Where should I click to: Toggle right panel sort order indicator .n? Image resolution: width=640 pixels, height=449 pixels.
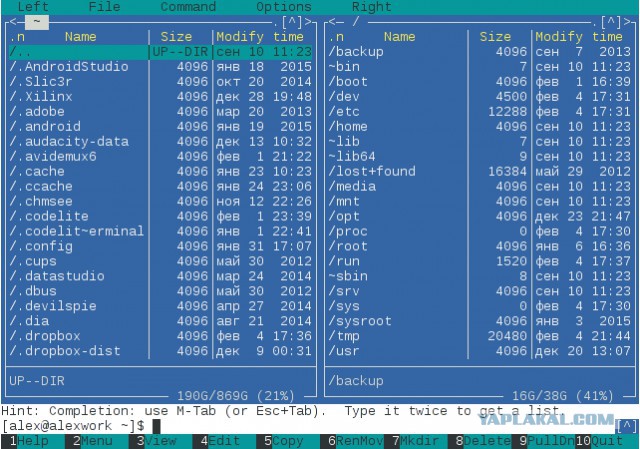click(x=336, y=37)
